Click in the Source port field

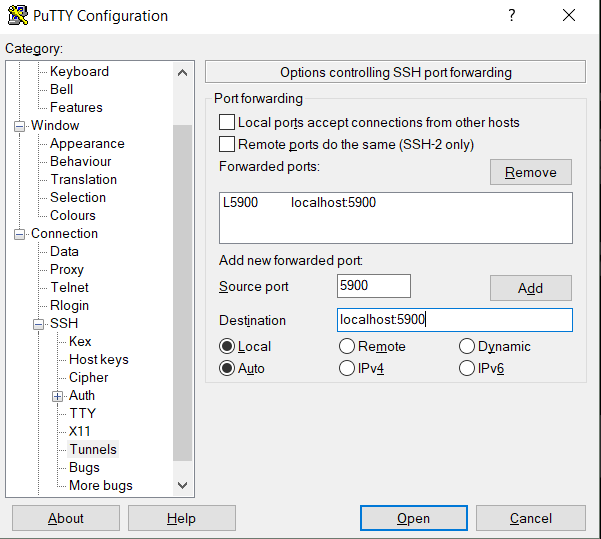coord(374,286)
